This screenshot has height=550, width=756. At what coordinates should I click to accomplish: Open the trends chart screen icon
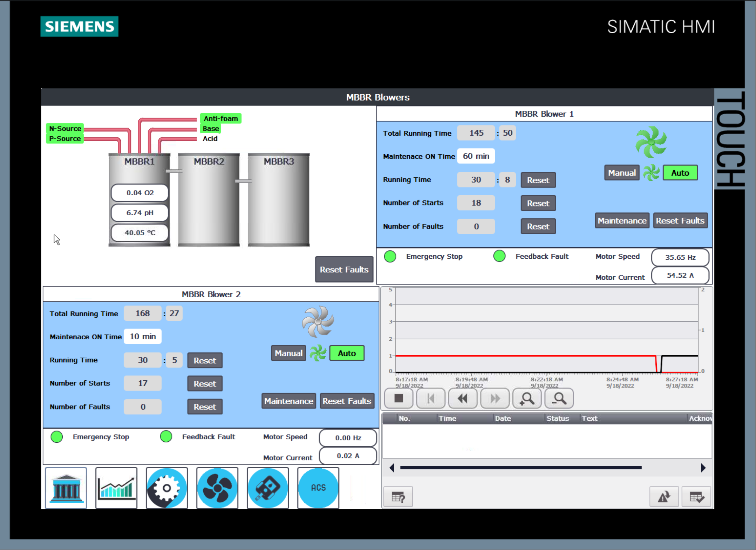[x=116, y=488]
